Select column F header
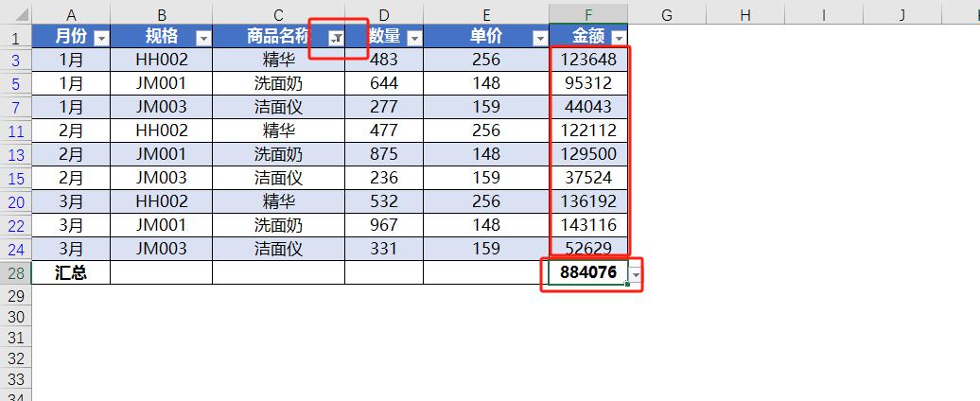The height and width of the screenshot is (401, 980). [x=588, y=15]
